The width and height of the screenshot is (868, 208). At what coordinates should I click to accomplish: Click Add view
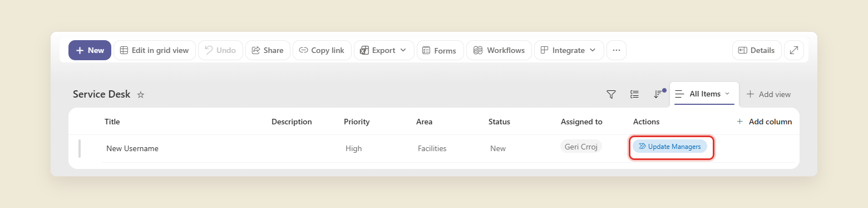768,94
